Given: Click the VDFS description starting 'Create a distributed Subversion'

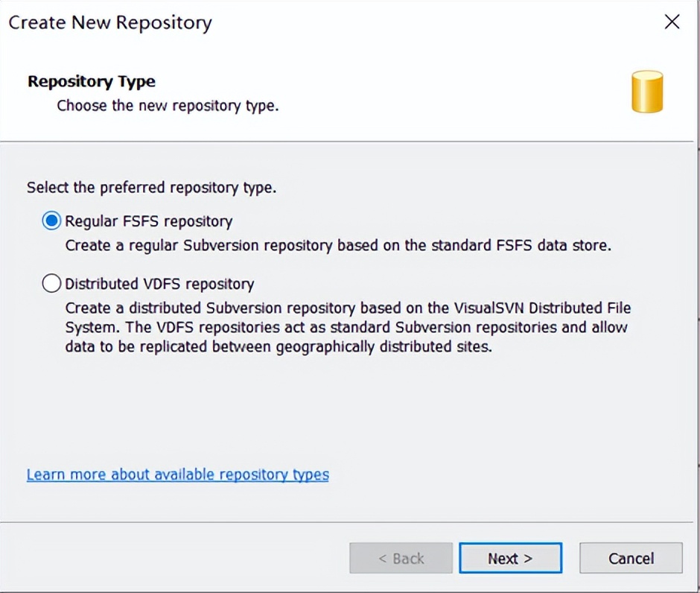Looking at the screenshot, I should click(348, 327).
